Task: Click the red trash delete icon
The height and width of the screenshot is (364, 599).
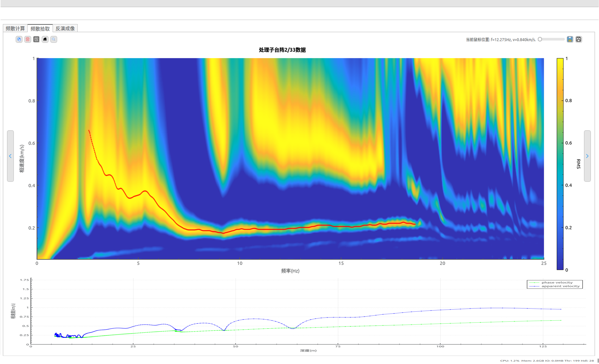Action: [x=28, y=39]
